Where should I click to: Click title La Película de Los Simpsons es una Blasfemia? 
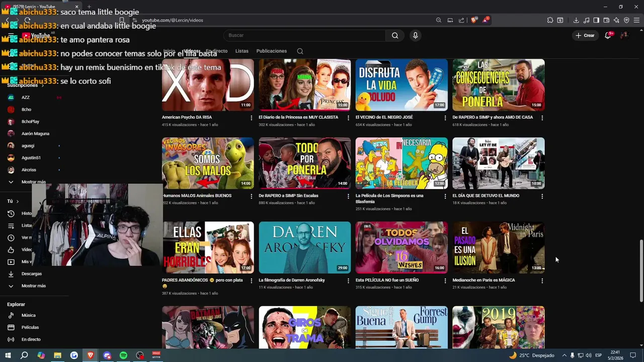coord(389,199)
